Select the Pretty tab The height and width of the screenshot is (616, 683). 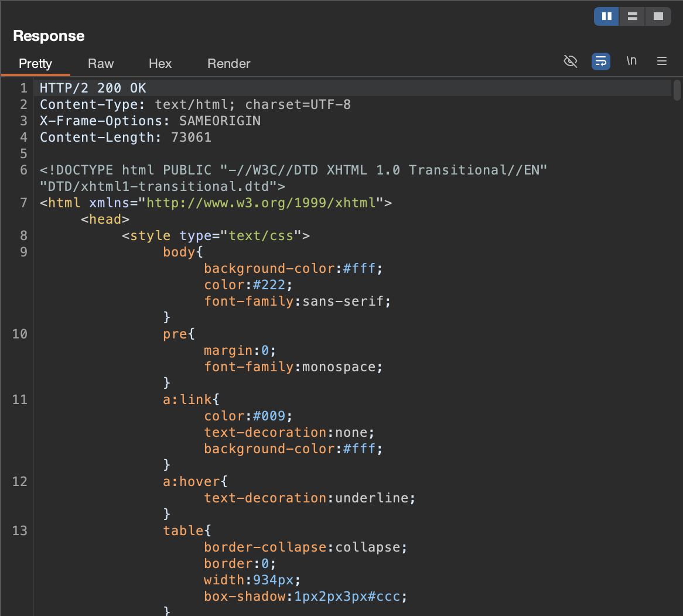[x=35, y=63]
